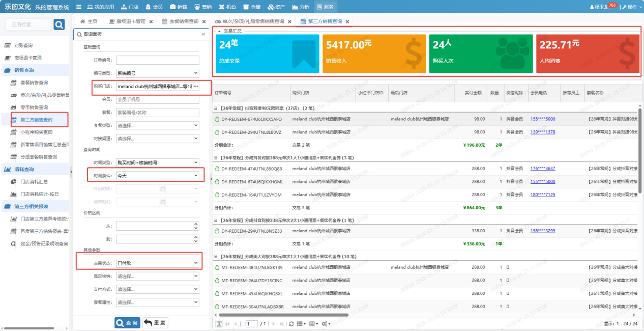Click the table's horizontal scrollbar
This screenshot has width=644, height=331.
(x=285, y=315)
